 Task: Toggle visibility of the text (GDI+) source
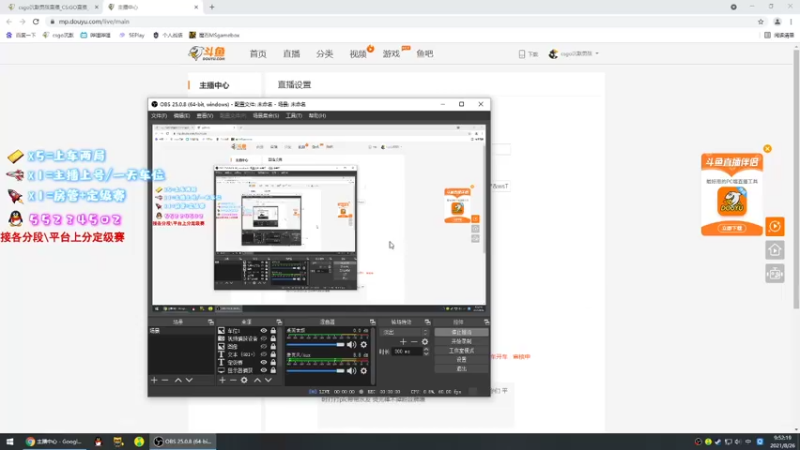click(x=264, y=354)
